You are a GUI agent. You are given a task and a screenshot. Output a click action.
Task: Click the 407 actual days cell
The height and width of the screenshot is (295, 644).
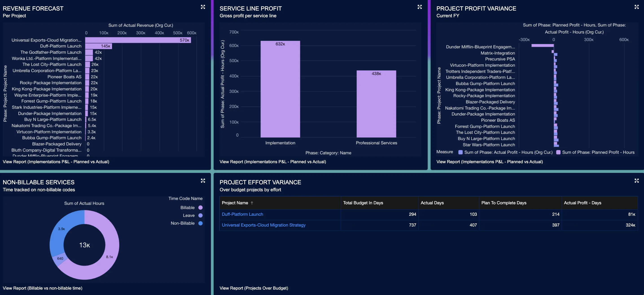(449, 225)
